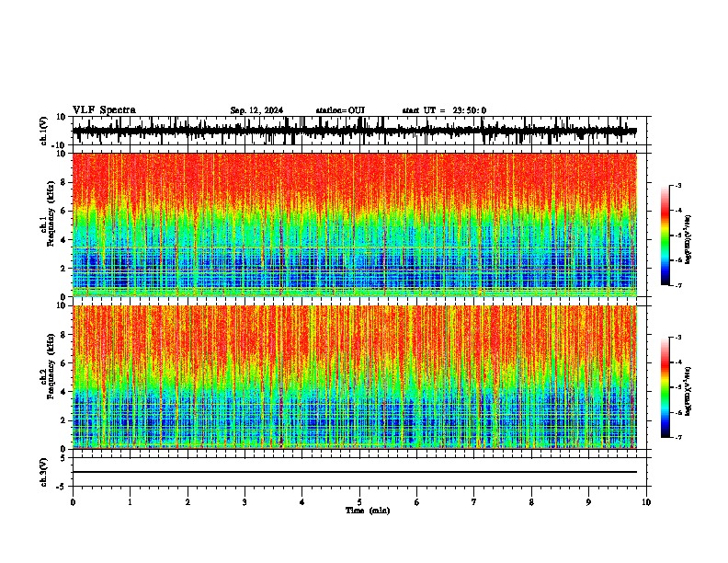Viewport: 728px width, 563px height.
Task: Click the 'ch.3(V)' axis label
Action: pos(44,472)
